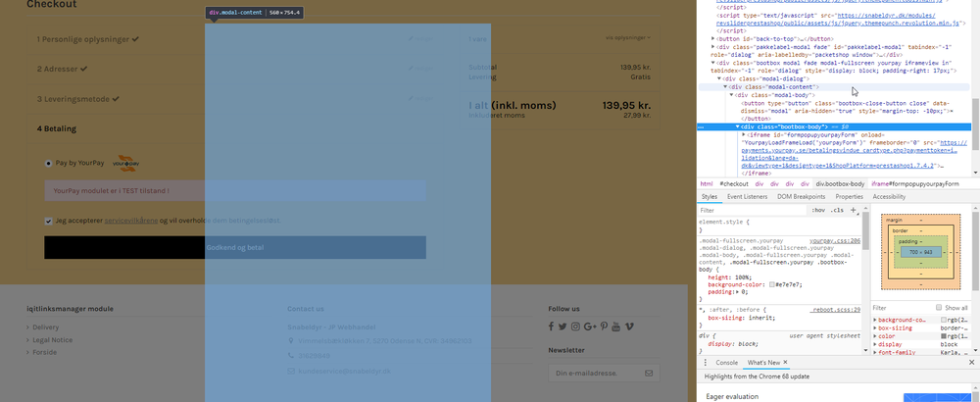
Task: Expand the padding shorthand triangle in styles
Action: coord(736,292)
